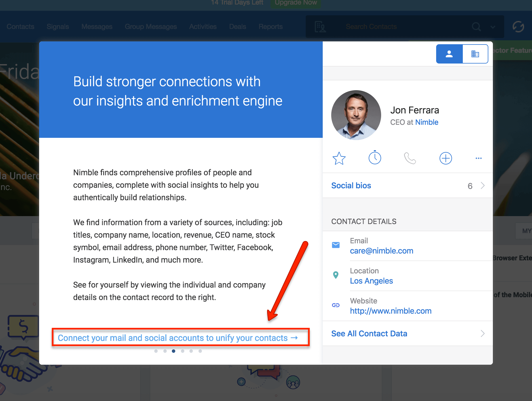The width and height of the screenshot is (532, 401).
Task: Click the circled plus add icon
Action: (x=446, y=158)
